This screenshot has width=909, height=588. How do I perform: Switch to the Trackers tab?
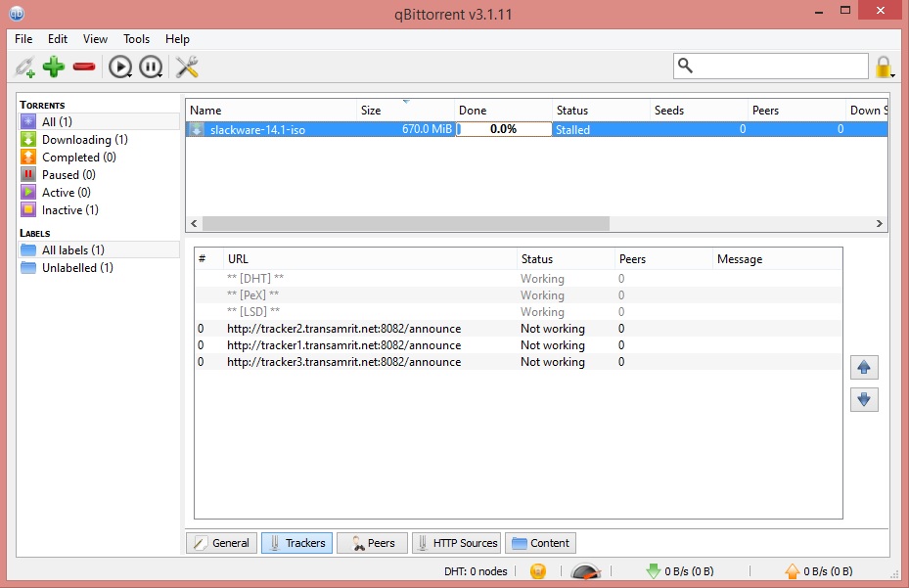[x=296, y=543]
